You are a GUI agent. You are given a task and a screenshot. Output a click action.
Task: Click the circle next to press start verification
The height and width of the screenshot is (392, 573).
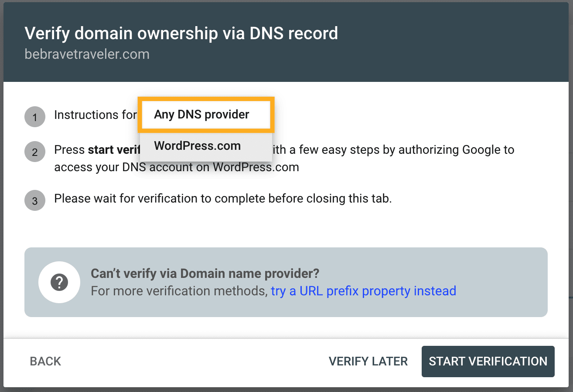pyautogui.click(x=34, y=152)
